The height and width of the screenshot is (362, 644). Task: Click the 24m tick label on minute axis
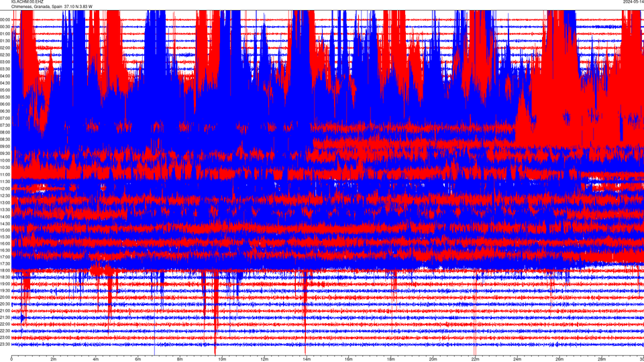517,359
